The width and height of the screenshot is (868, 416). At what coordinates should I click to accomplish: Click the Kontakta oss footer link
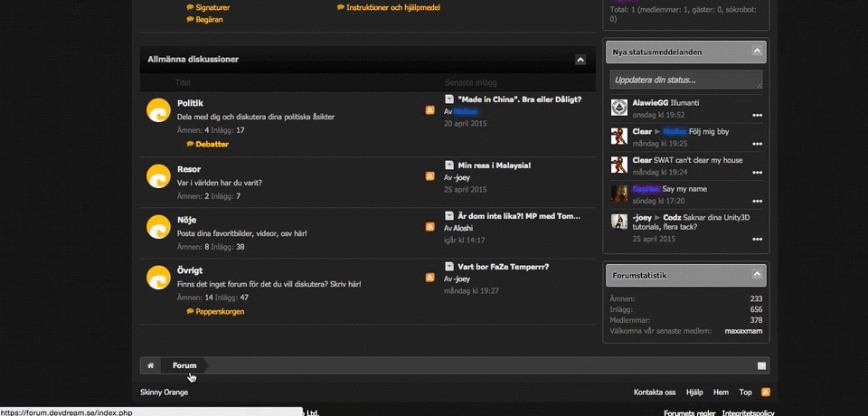(655, 392)
